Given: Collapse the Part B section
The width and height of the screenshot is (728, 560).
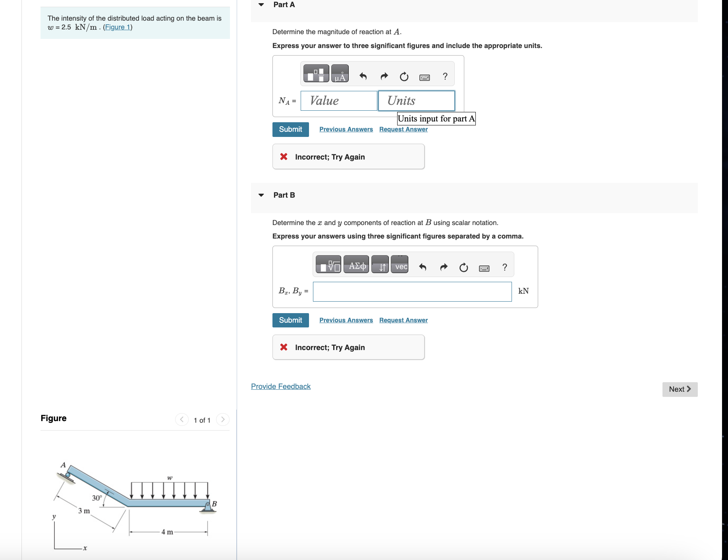Looking at the screenshot, I should [261, 194].
